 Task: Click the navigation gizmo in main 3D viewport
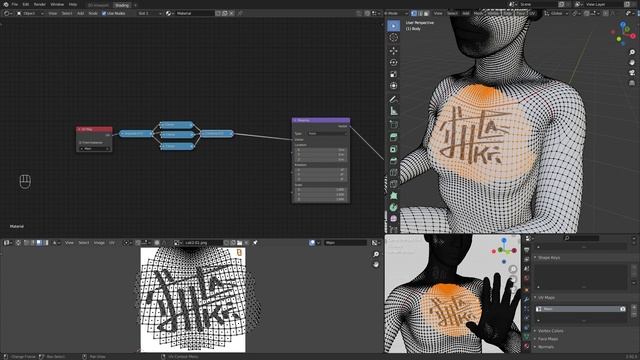coord(624,34)
